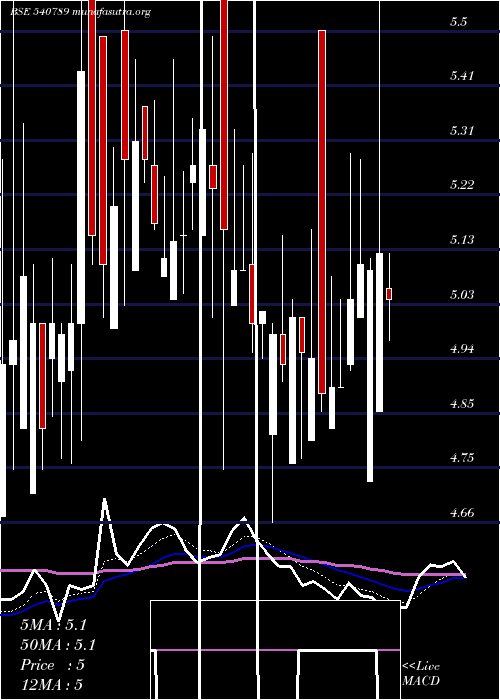This screenshot has width=500, height=700.
Task: Select the 5.41 price axis label
Action: point(462,76)
